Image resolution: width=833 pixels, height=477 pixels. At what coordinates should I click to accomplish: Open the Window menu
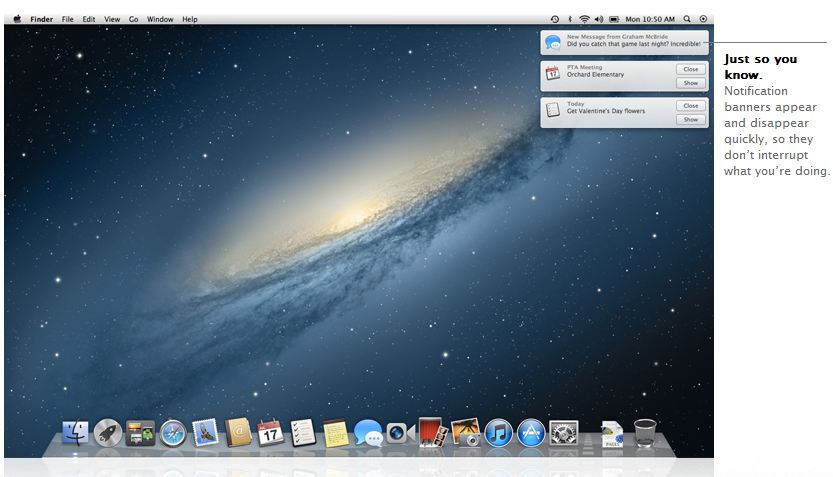pyautogui.click(x=160, y=19)
